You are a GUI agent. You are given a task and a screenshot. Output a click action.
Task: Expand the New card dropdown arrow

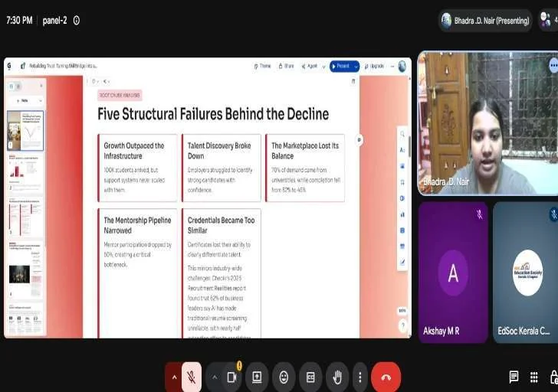tap(40, 101)
